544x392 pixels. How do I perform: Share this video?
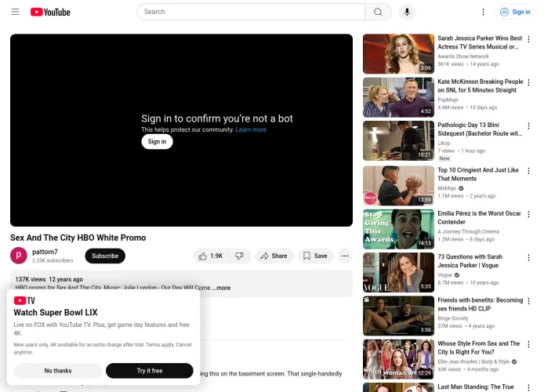[274, 256]
